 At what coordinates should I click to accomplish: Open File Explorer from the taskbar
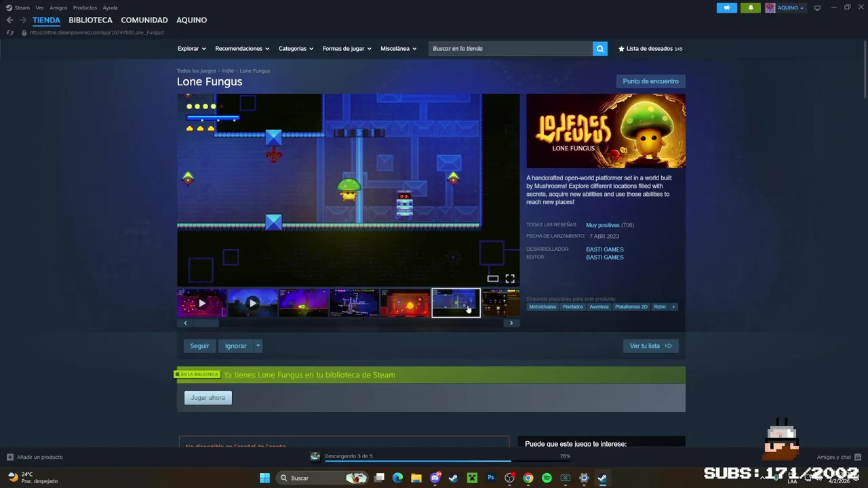[x=416, y=478]
